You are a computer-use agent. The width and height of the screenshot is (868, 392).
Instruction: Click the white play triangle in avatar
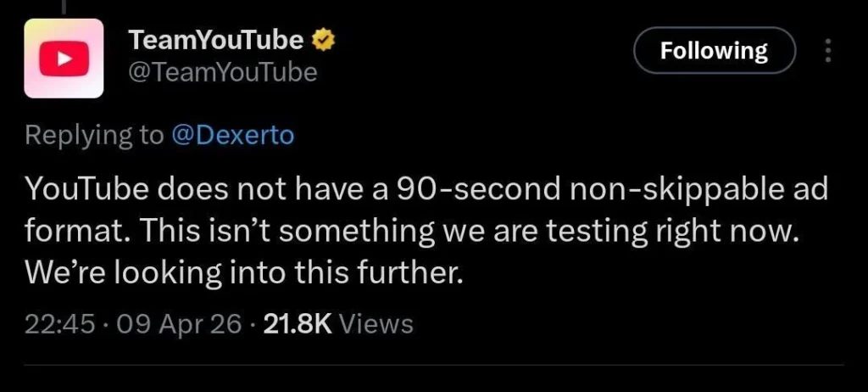[x=63, y=59]
